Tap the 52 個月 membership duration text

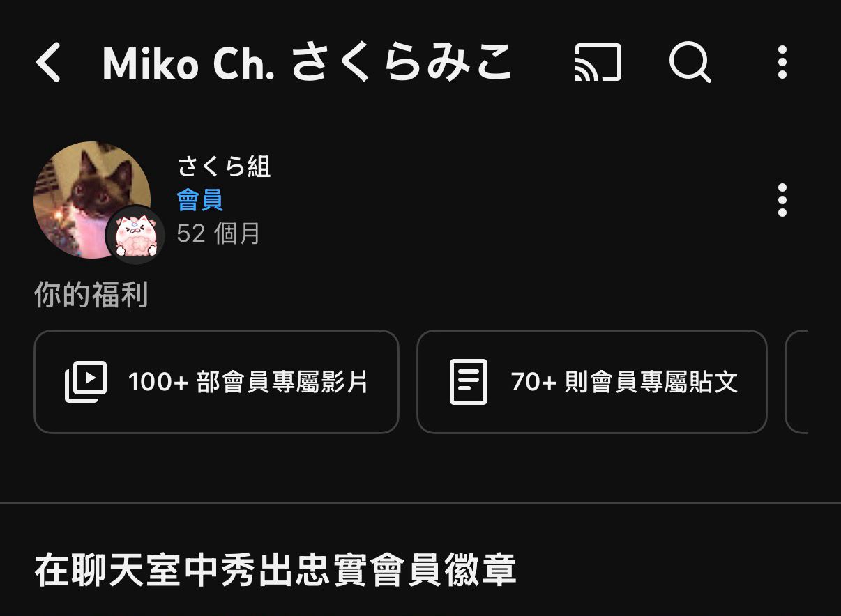click(218, 234)
